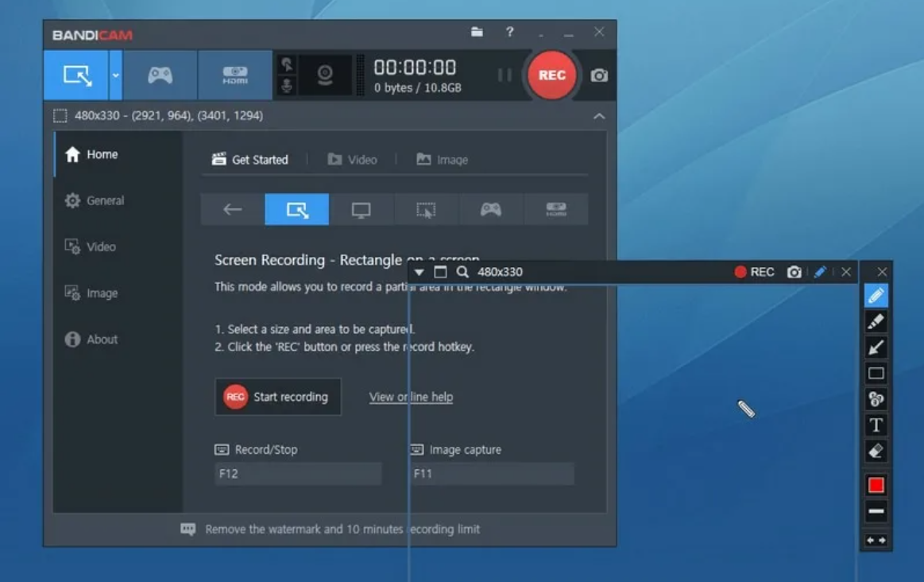Viewport: 924px width, 582px height.
Task: Select the Text drawing tool
Action: pyautogui.click(x=876, y=425)
